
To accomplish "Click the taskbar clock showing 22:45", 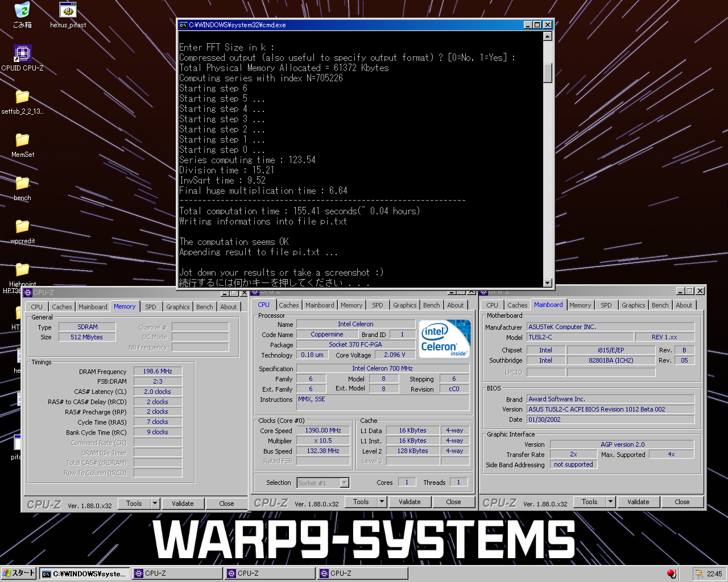I will (714, 574).
